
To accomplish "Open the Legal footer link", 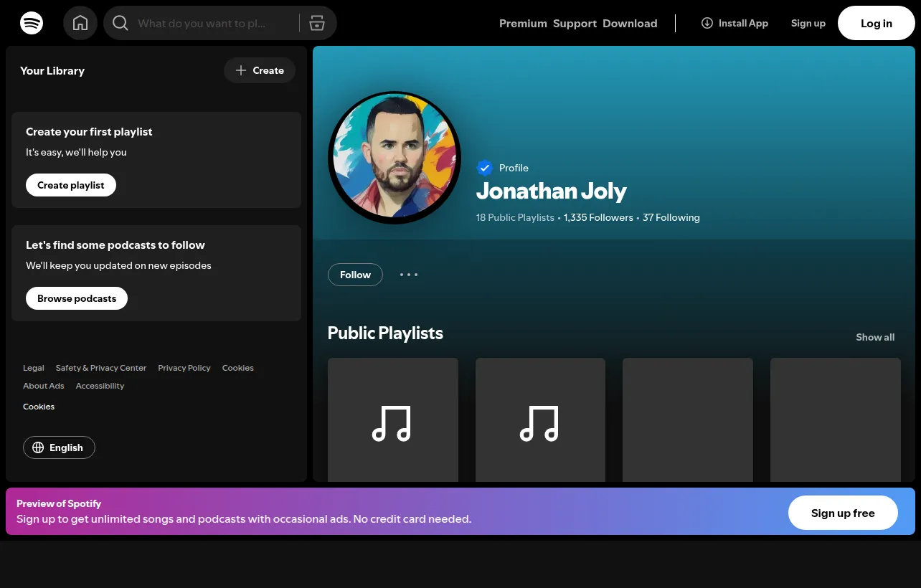I will coord(34,368).
